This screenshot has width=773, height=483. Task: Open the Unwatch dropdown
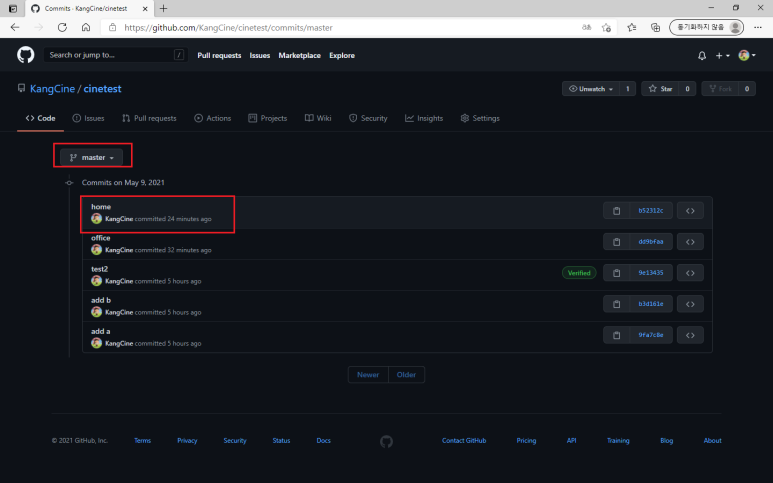tap(591, 89)
